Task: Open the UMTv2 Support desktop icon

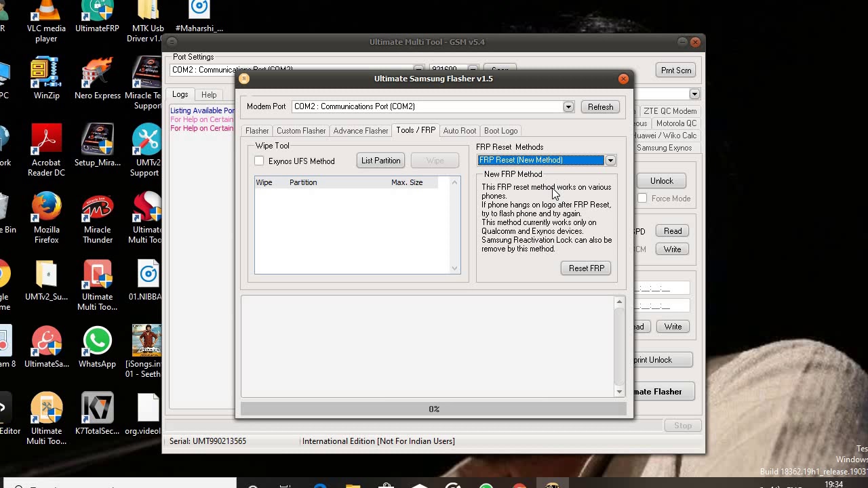Action: click(148, 150)
